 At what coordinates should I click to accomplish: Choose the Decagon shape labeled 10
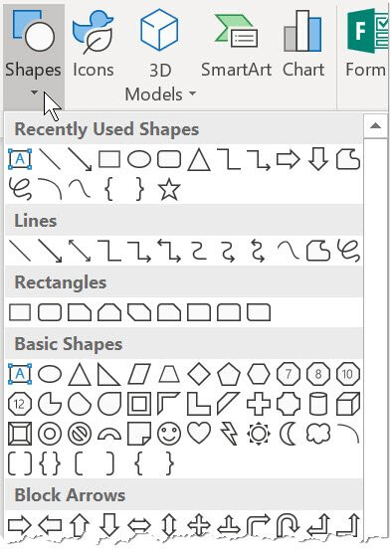(x=348, y=374)
